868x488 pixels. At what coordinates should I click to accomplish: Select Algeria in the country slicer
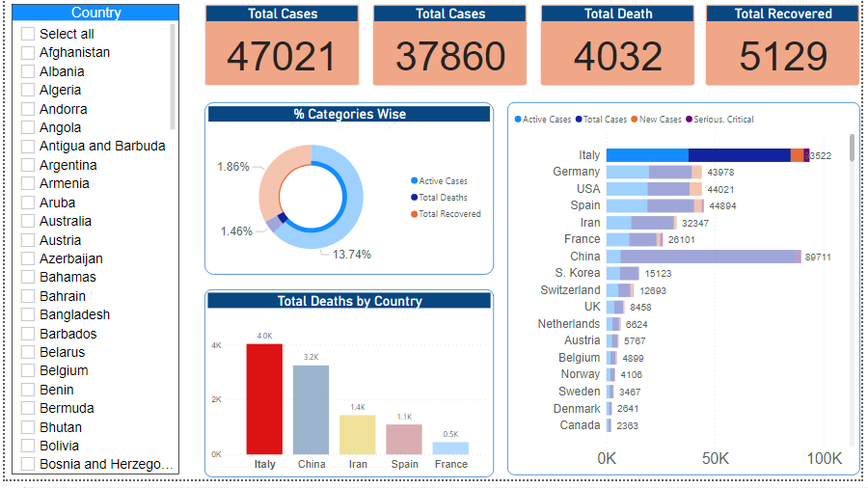[x=28, y=90]
